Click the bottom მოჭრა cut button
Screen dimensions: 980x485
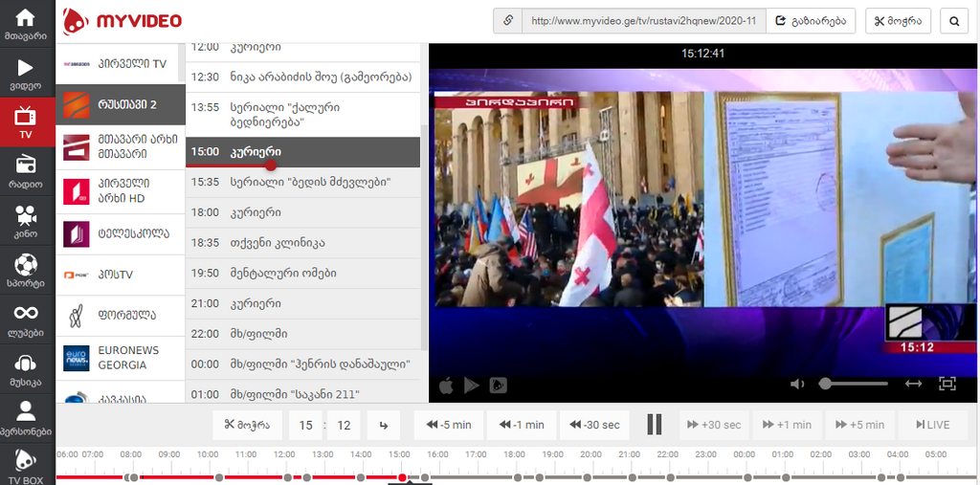[x=248, y=425]
